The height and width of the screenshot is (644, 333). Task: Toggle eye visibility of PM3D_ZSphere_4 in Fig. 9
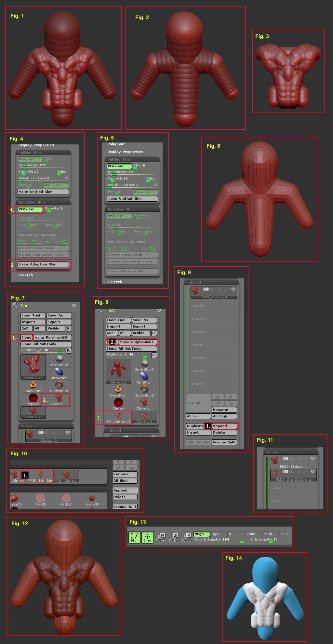pyautogui.click(x=233, y=289)
